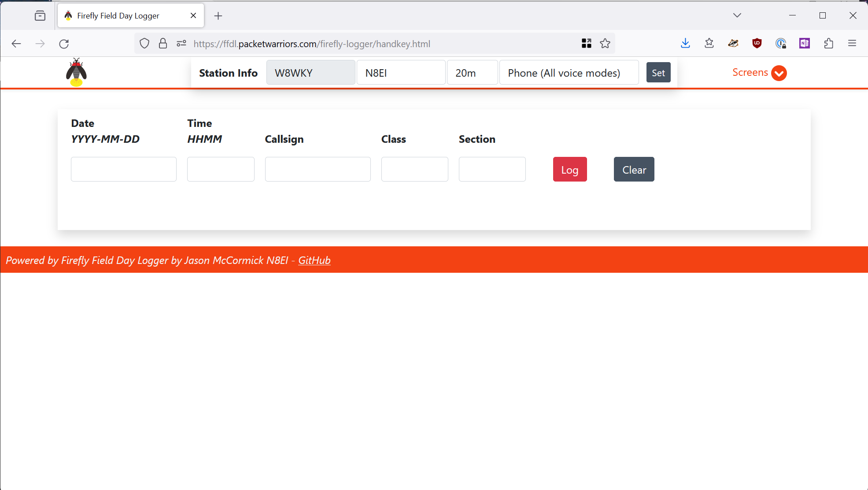
Task: Reload the page
Action: [64, 44]
